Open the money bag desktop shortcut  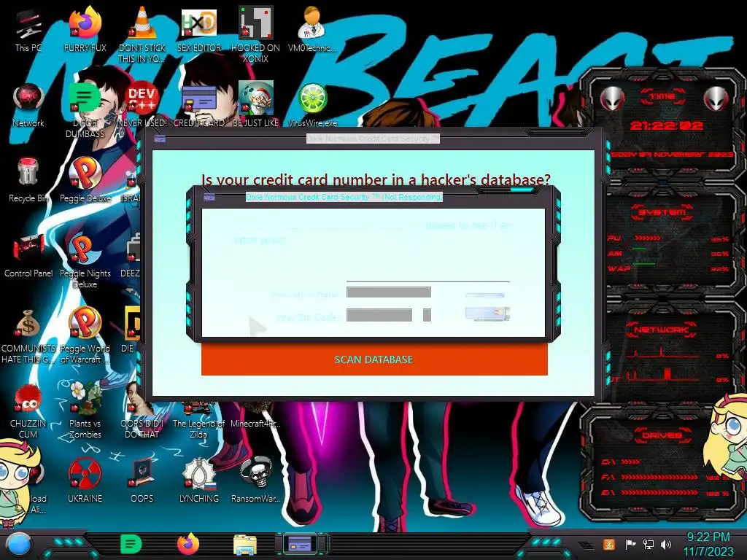click(x=28, y=324)
